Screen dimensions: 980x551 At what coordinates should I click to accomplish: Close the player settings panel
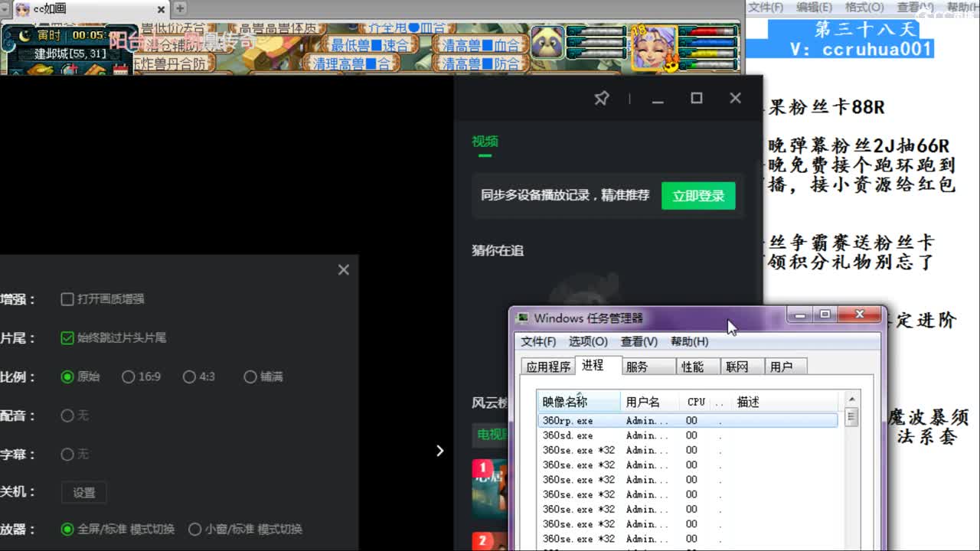click(344, 269)
